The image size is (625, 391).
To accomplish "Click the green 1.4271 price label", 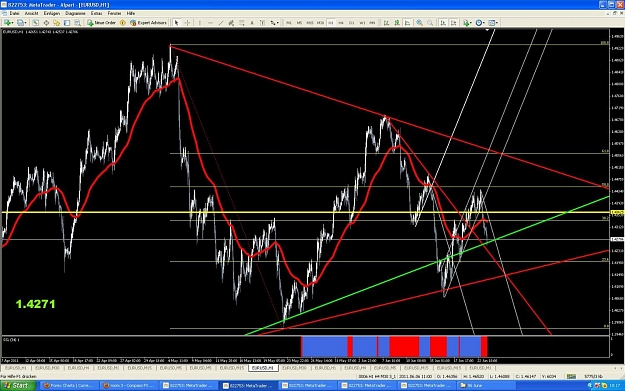I will click(35, 304).
